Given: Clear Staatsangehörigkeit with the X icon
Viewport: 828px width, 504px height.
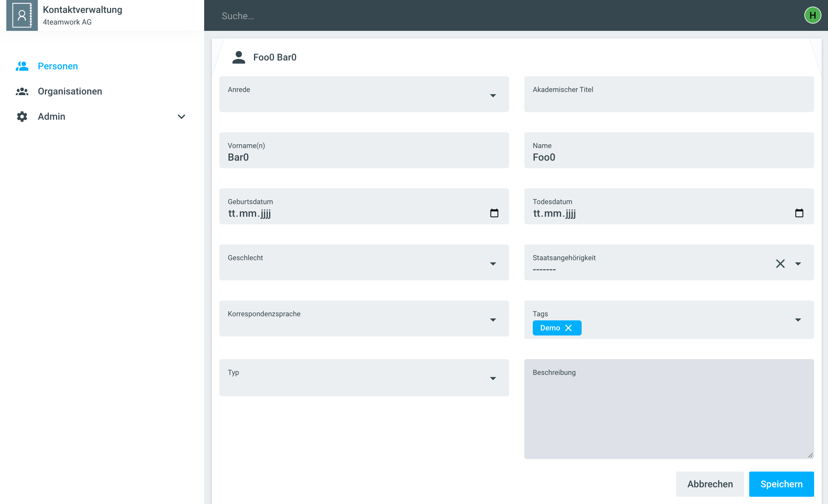Looking at the screenshot, I should tap(780, 264).
